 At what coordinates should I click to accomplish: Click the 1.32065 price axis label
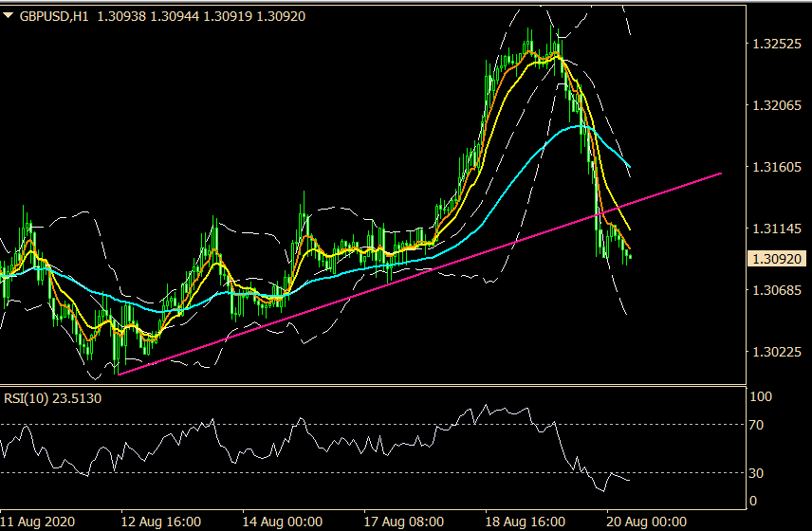tap(776, 105)
